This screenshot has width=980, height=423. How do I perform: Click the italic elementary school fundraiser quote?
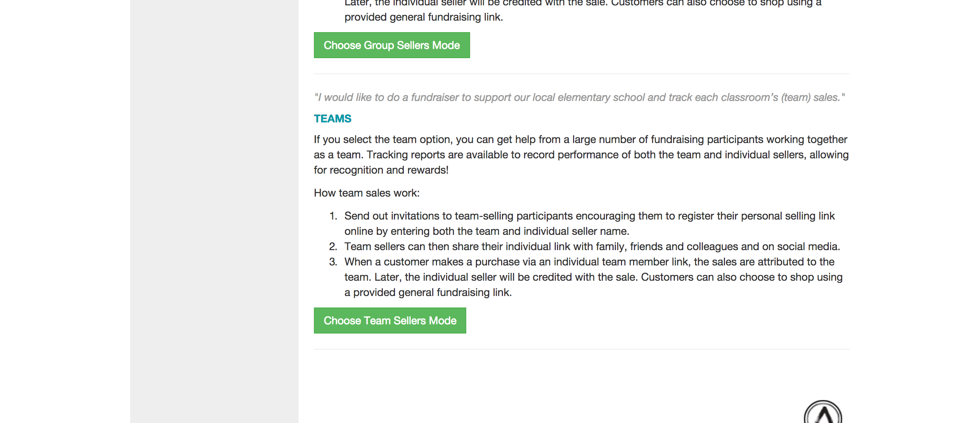pyautogui.click(x=579, y=97)
